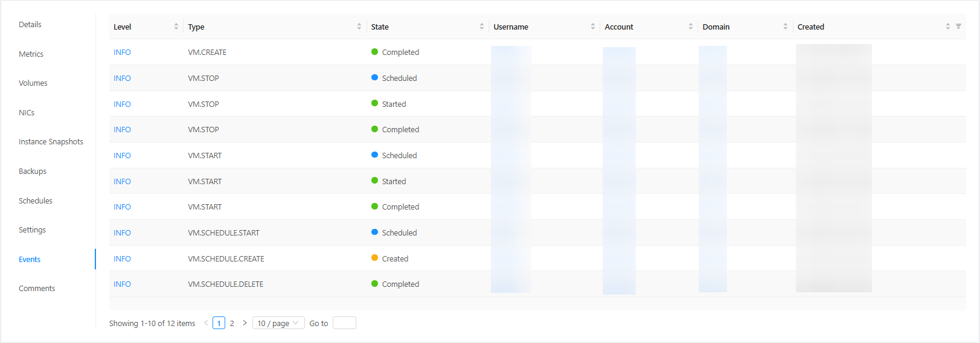Go to next page arrow

click(x=245, y=323)
